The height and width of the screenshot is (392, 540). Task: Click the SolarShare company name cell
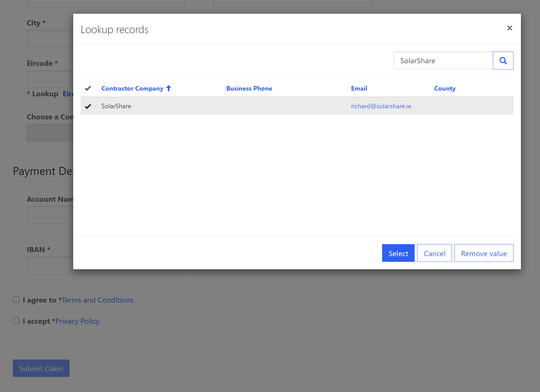point(116,106)
